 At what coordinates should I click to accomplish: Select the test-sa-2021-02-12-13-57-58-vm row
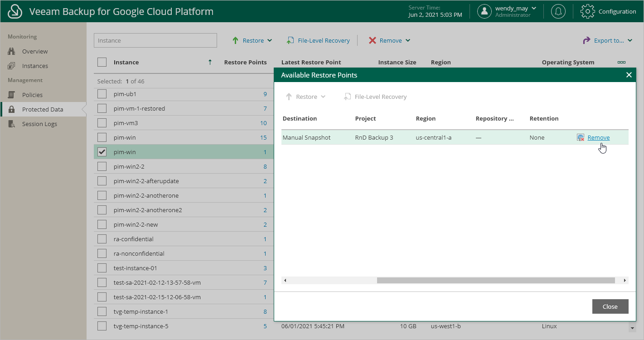[x=184, y=282]
